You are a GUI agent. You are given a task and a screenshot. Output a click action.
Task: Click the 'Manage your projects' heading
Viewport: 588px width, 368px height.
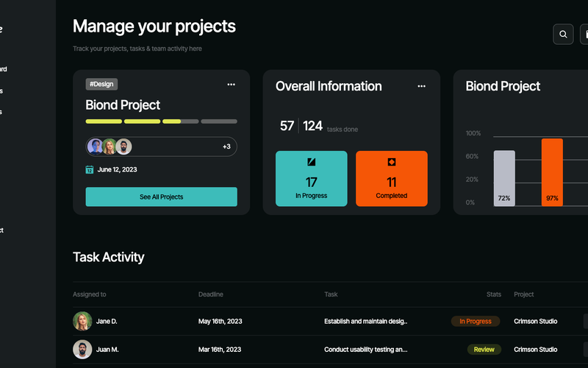click(154, 26)
